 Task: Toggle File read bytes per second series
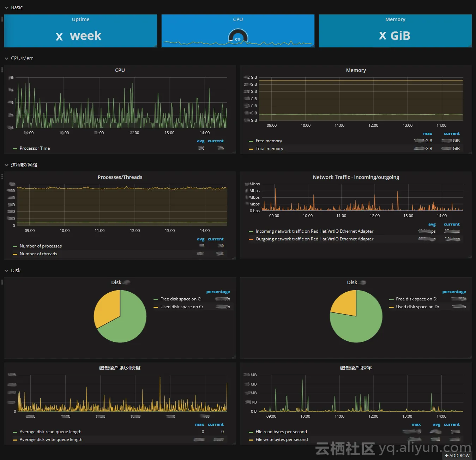click(281, 432)
